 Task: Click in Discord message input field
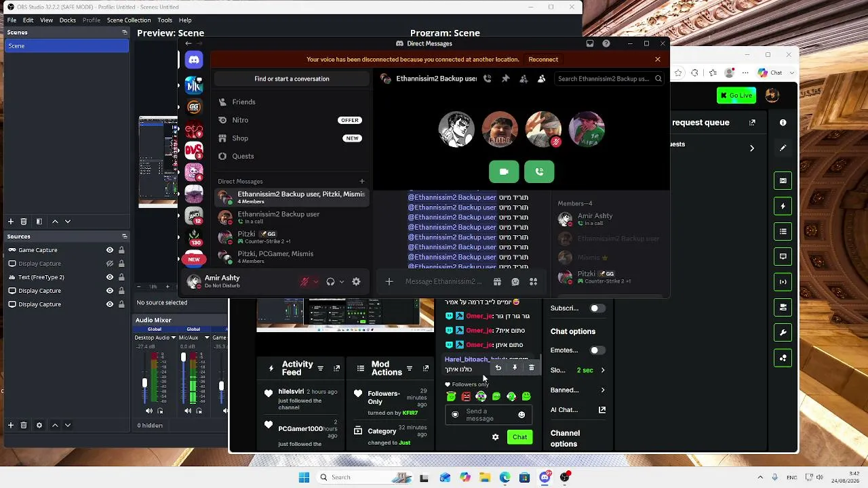(443, 281)
